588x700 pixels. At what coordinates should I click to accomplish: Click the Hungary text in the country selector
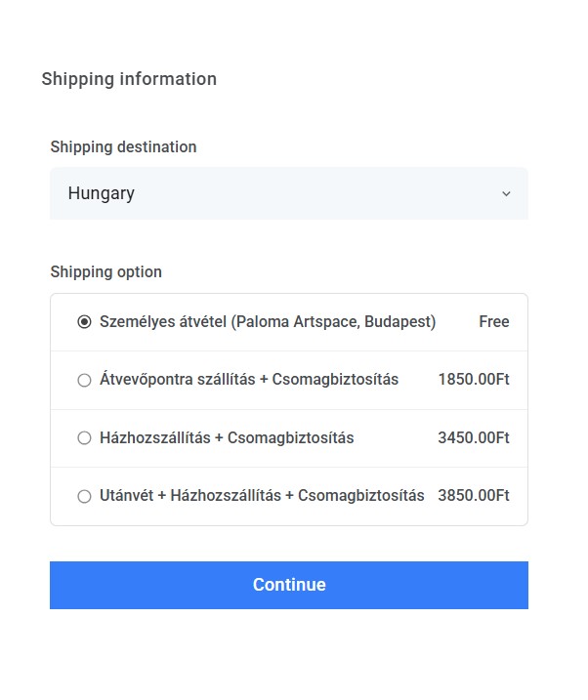pyautogui.click(x=102, y=193)
